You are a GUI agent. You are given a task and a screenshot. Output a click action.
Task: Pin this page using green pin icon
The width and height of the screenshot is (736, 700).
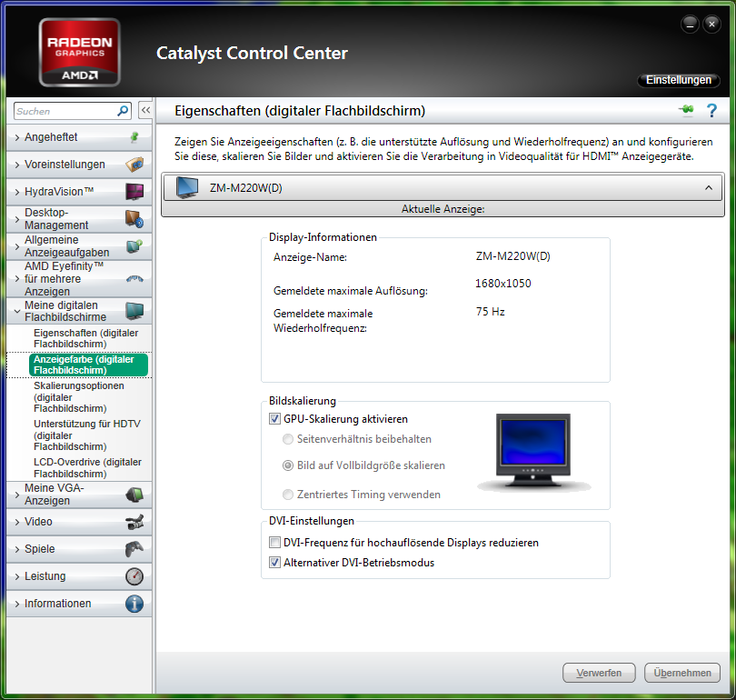pos(686,110)
